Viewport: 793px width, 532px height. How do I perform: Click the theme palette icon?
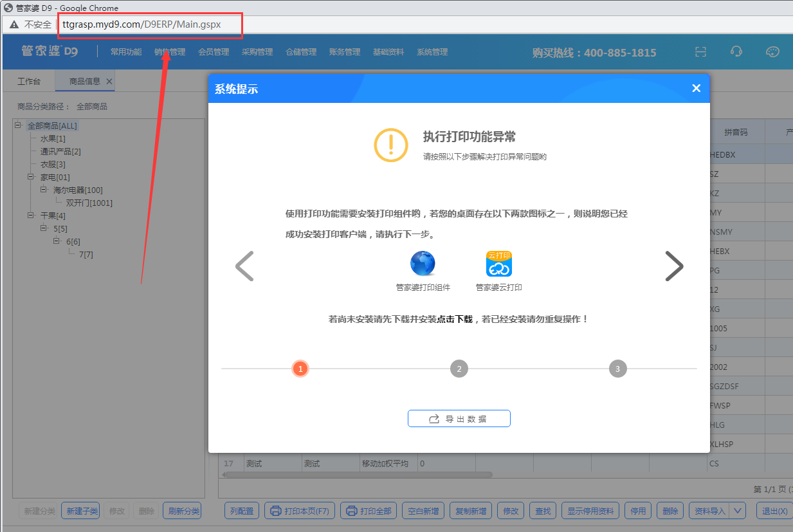pos(772,52)
